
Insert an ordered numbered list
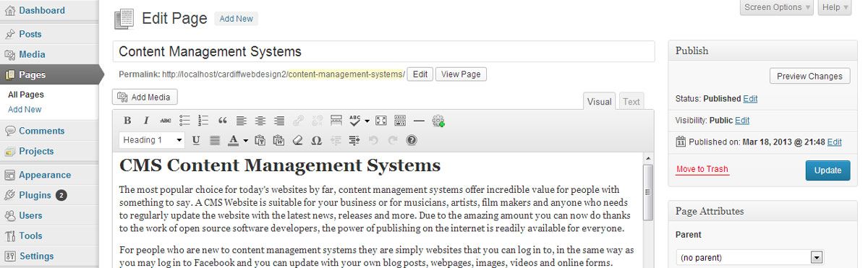[x=203, y=121]
